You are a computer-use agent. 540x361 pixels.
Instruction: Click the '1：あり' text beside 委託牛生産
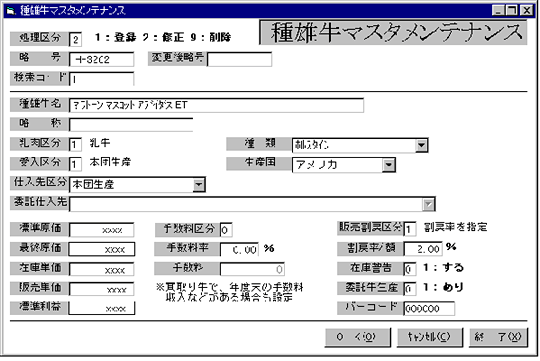(443, 287)
